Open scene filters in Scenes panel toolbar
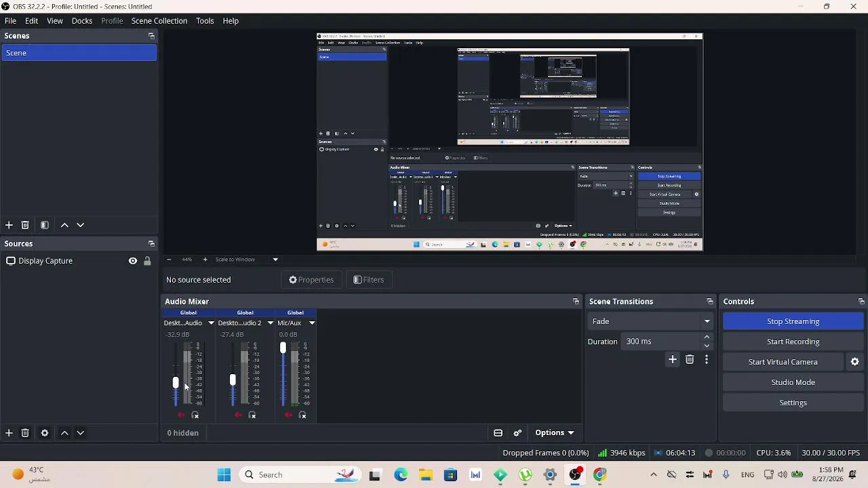The height and width of the screenshot is (488, 868). (45, 225)
